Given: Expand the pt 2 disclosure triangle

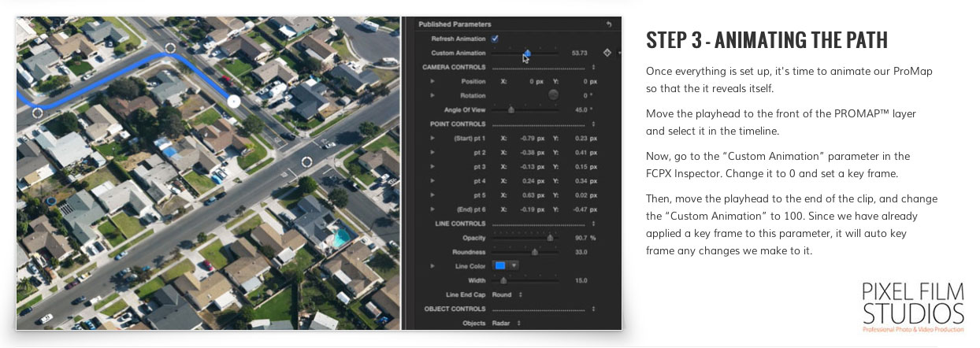Looking at the screenshot, I should 432,153.
